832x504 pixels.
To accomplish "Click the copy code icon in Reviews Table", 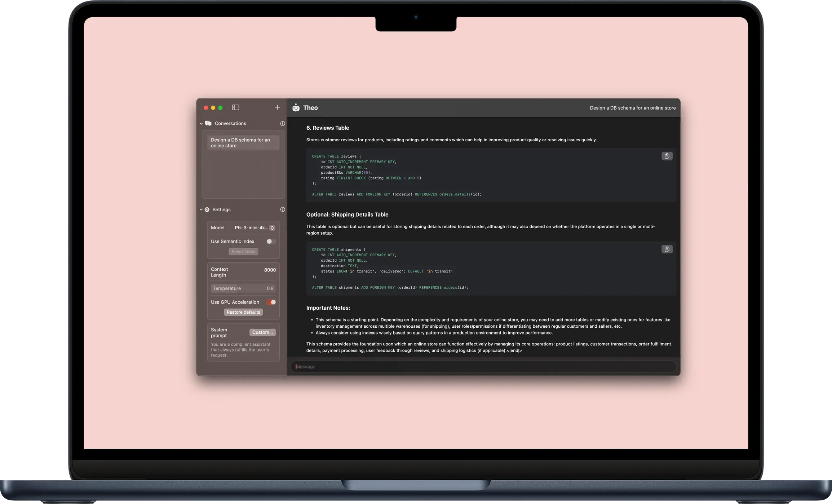I will [x=667, y=156].
